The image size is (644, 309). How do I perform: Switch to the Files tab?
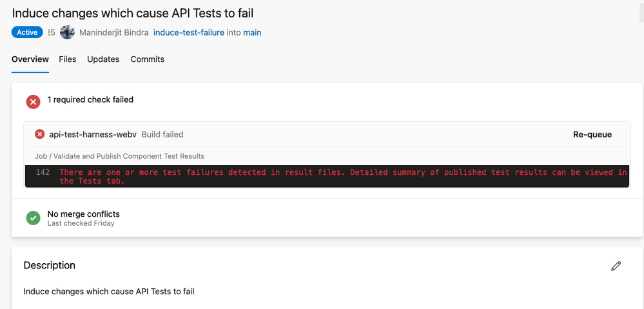[x=68, y=59]
